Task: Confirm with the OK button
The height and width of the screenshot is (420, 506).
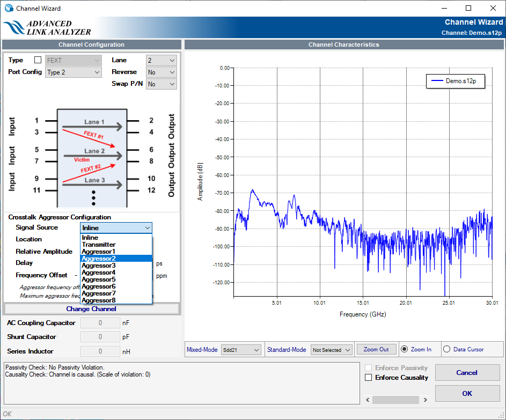Action: 467,393
